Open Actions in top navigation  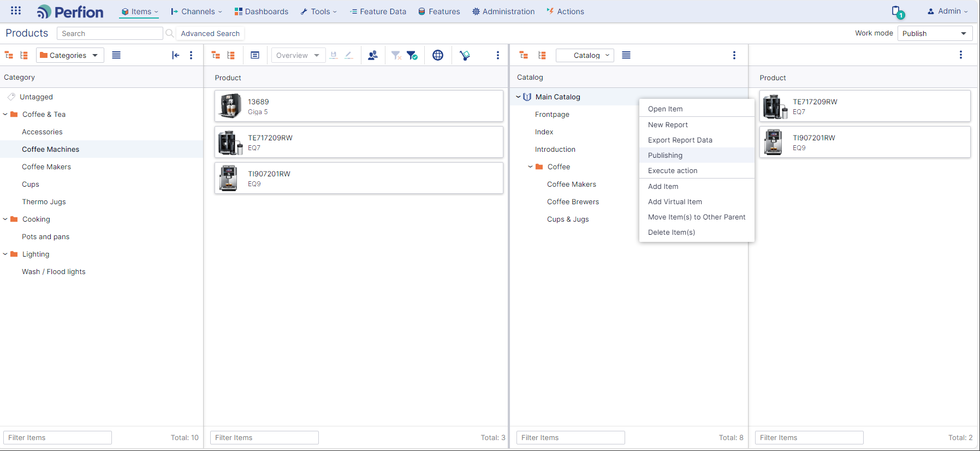point(565,11)
